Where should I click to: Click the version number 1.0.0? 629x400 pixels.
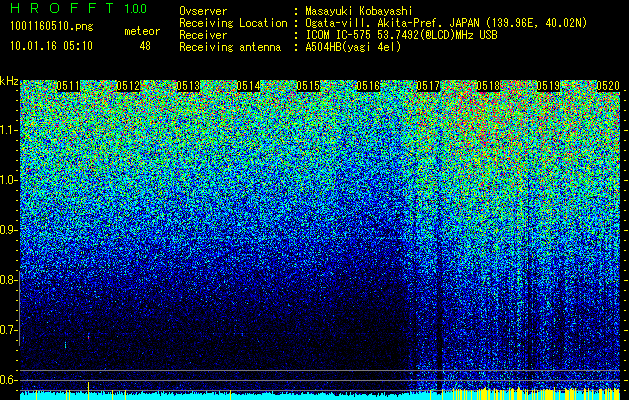pyautogui.click(x=136, y=8)
